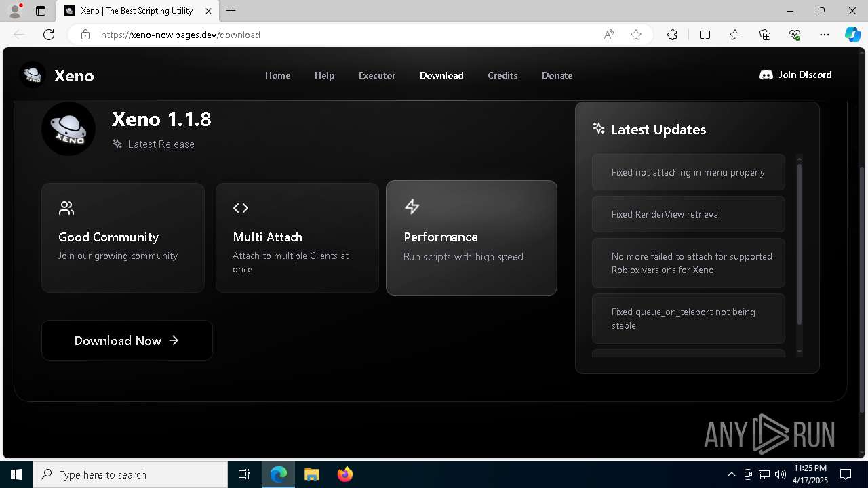Viewport: 868px width, 488px height.
Task: Open the Windows Start menu
Action: click(x=16, y=474)
